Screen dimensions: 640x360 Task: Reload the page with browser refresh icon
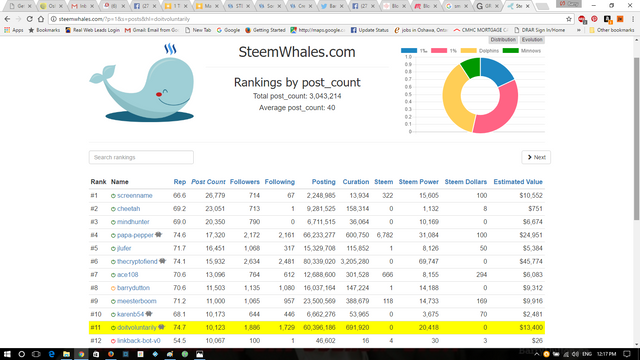point(29,19)
